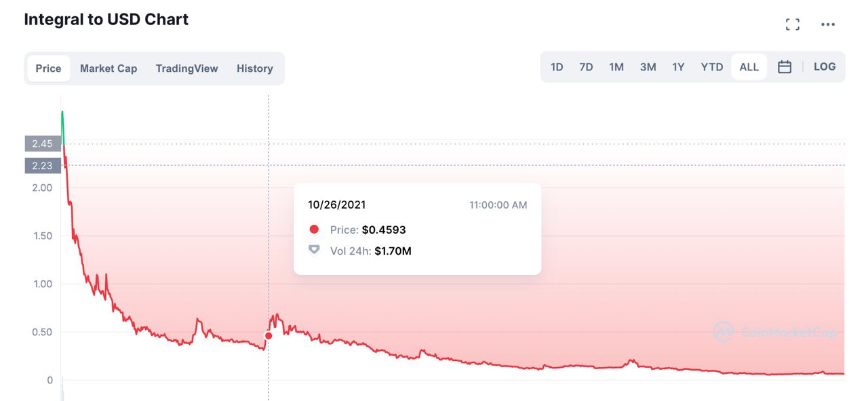Select the 1M time range
Screen dimensions: 868x401
click(x=616, y=67)
